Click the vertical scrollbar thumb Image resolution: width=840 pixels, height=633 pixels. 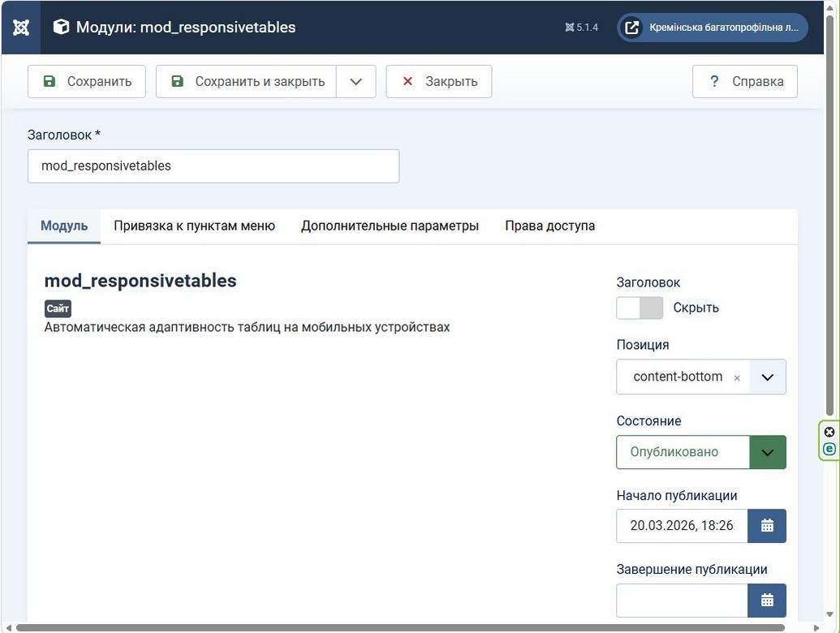point(829,216)
